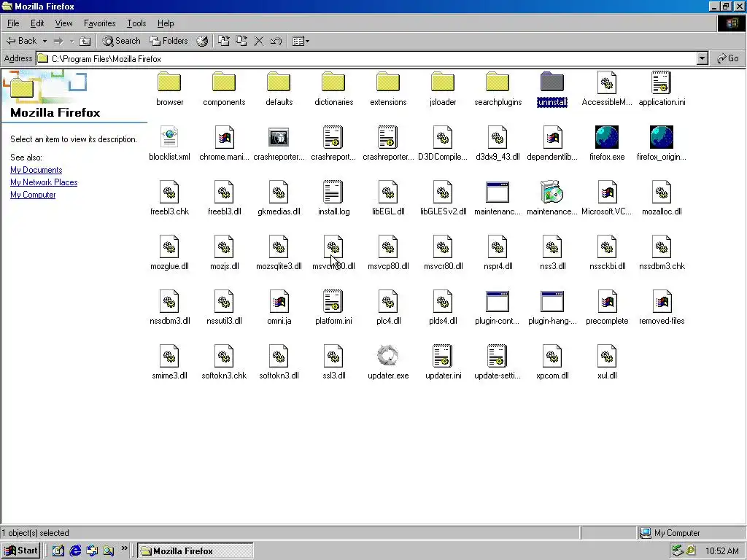
Task: Select the chrome.mani... file icon
Action: [x=224, y=137]
